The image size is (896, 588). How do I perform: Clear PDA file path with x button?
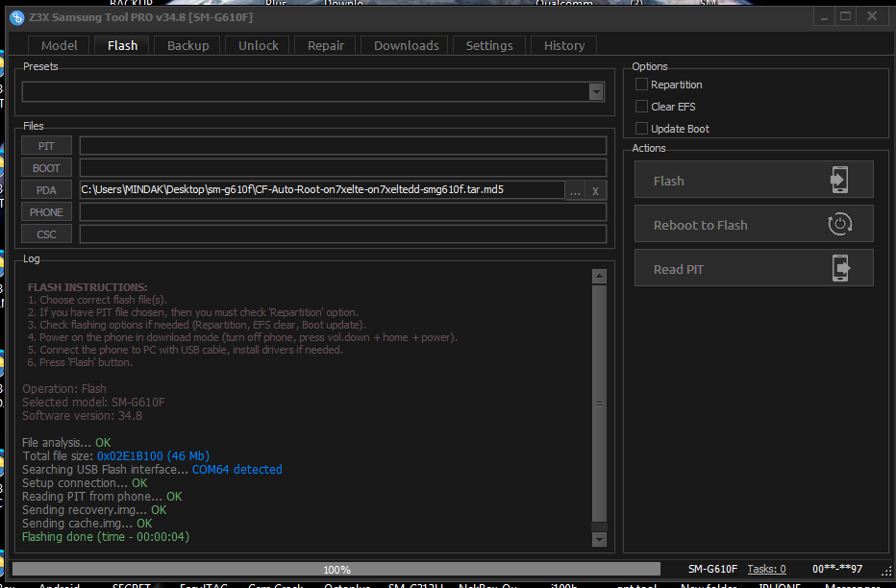pyautogui.click(x=595, y=191)
